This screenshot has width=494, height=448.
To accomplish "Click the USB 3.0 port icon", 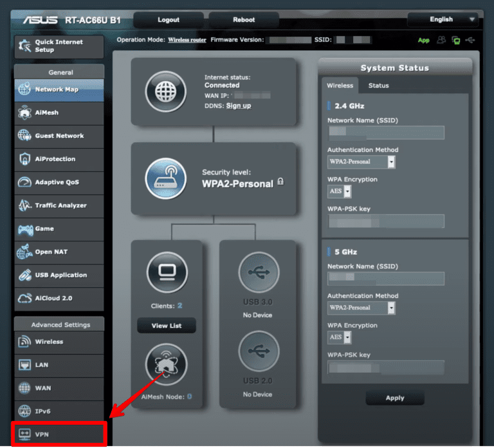I will click(259, 272).
